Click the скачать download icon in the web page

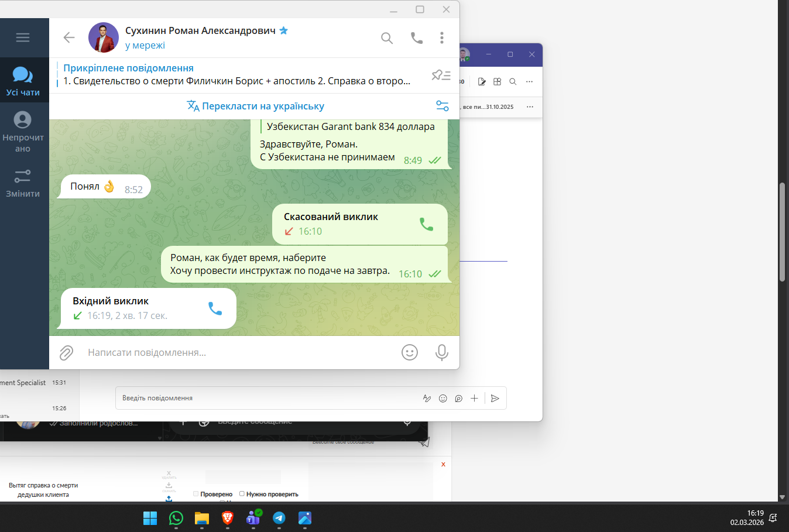(x=169, y=486)
